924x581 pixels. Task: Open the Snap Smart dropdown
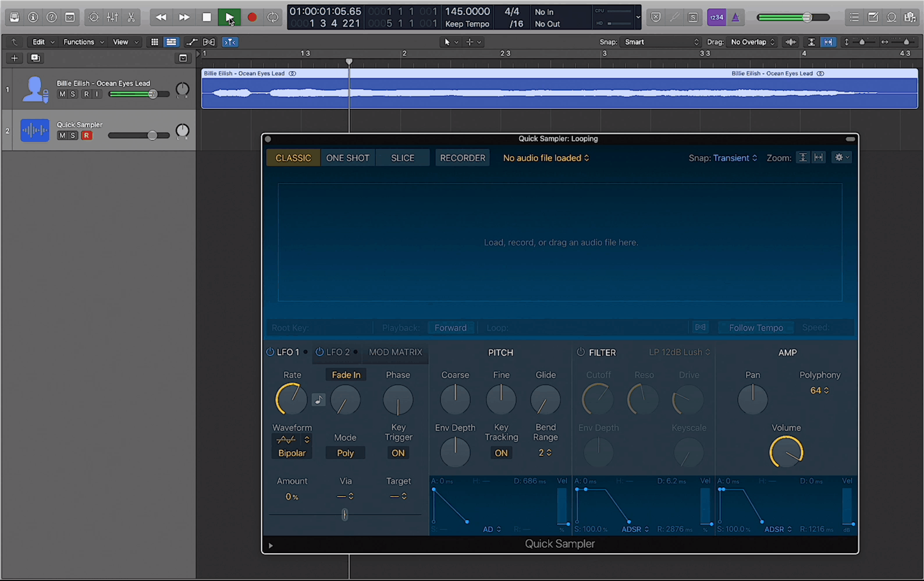click(661, 42)
